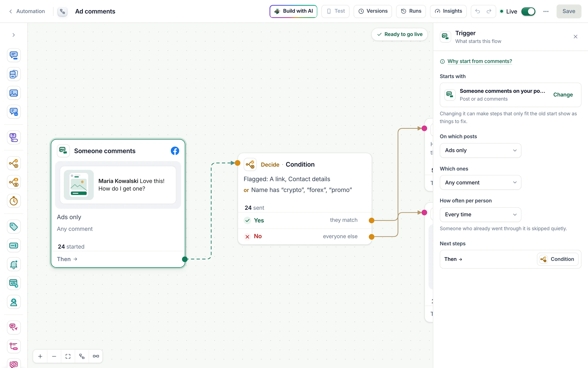
Task: Add the pink reply-and-send step
Action: pos(14,327)
